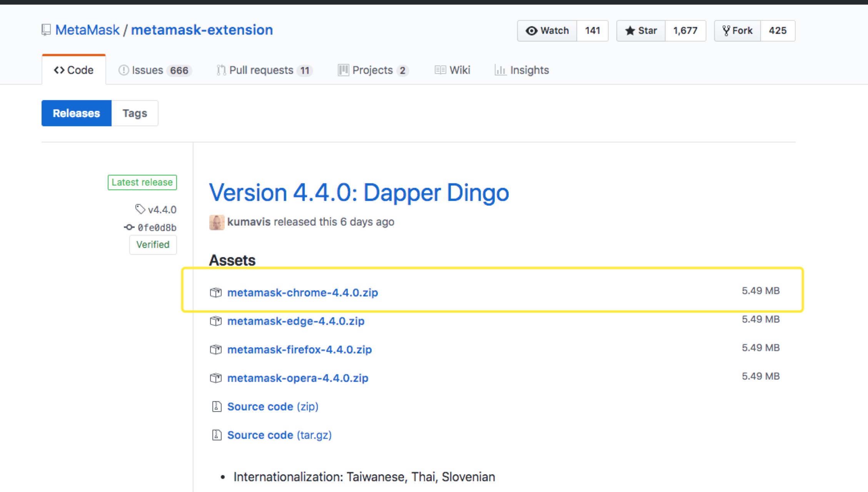This screenshot has height=492, width=868.
Task: Click the Pull requests tab icon
Action: coord(220,70)
